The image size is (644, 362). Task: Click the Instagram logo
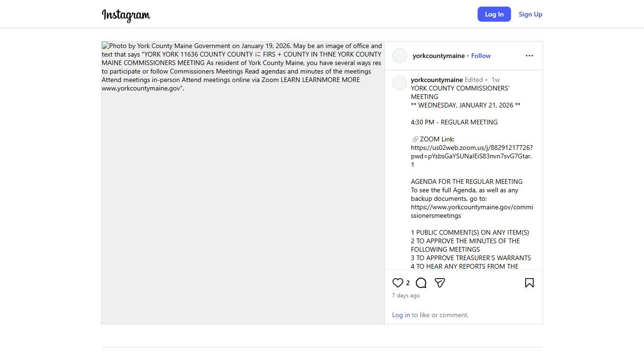pyautogui.click(x=126, y=15)
